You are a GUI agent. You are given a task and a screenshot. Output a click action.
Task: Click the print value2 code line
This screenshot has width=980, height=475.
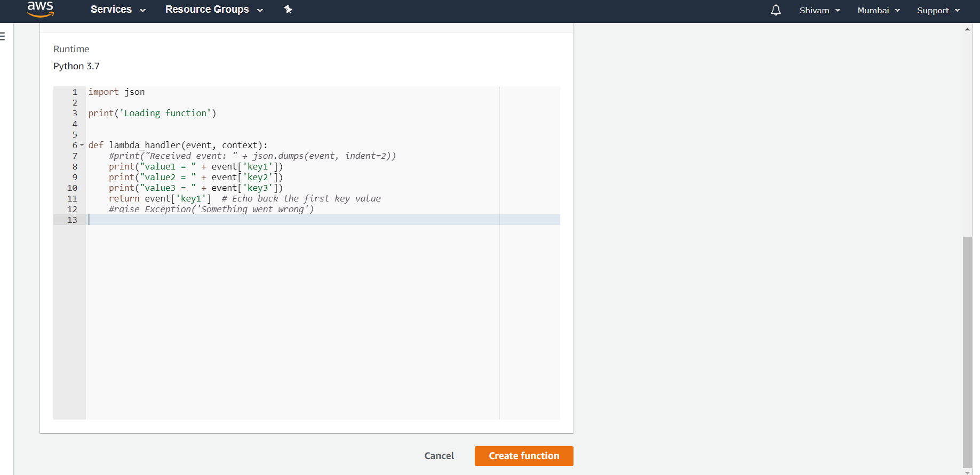pyautogui.click(x=196, y=177)
